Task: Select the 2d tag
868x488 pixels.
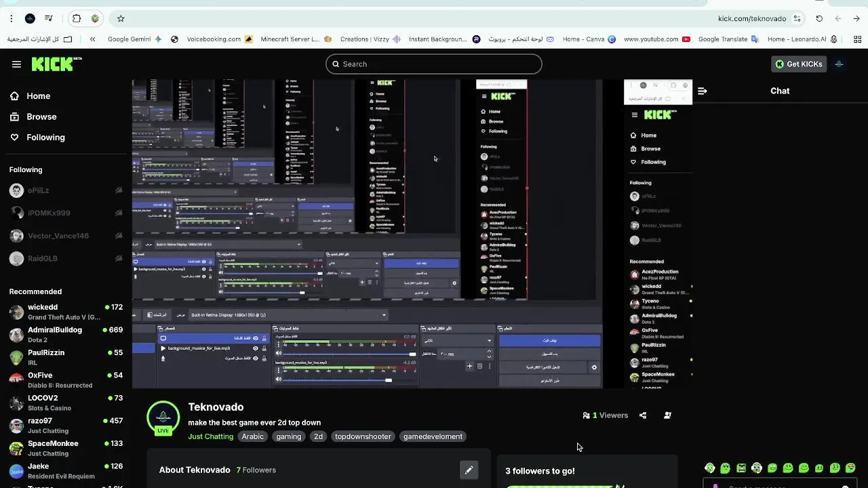Action: click(x=318, y=436)
